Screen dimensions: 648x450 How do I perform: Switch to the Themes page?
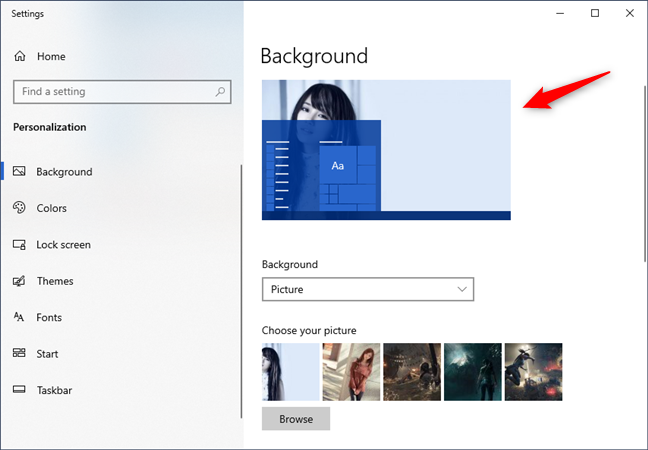(55, 281)
